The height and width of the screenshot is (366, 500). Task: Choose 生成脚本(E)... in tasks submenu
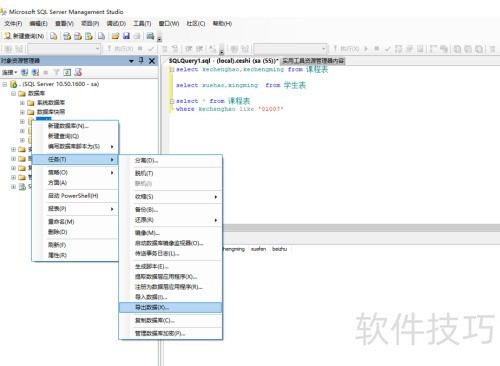tap(171, 266)
